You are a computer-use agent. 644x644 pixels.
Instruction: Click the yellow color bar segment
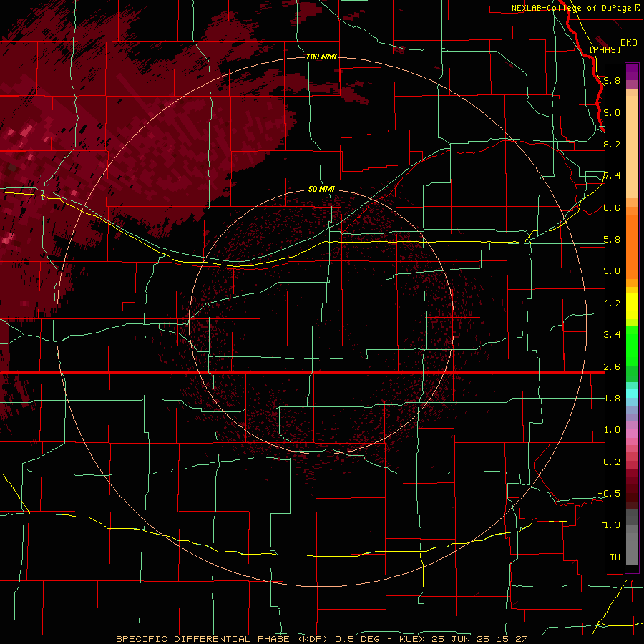click(632, 306)
